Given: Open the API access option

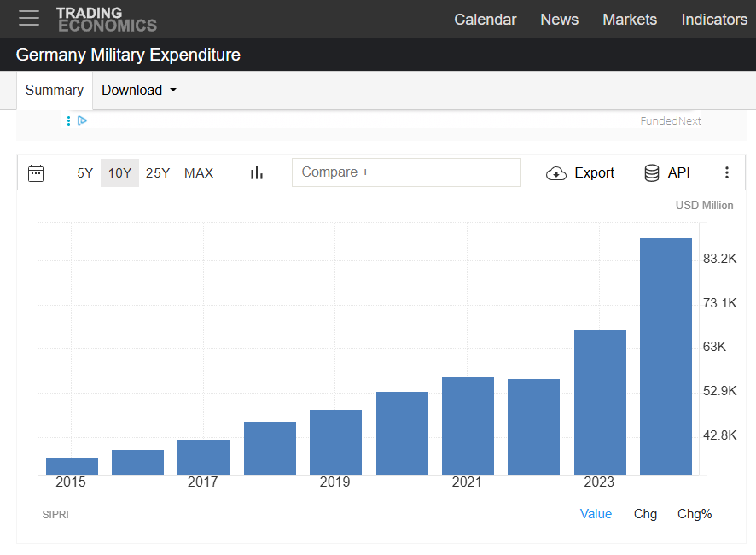Looking at the screenshot, I should [666, 172].
